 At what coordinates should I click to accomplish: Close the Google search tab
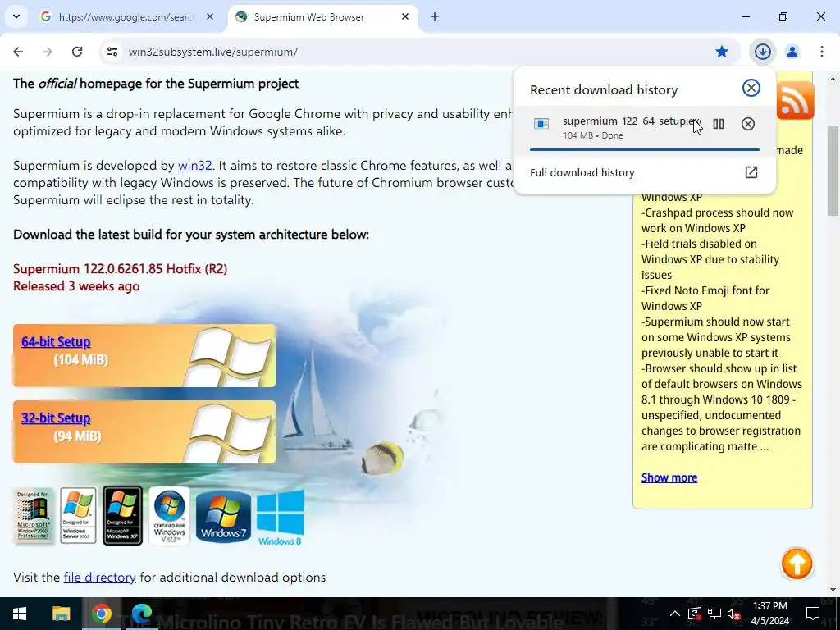point(210,16)
